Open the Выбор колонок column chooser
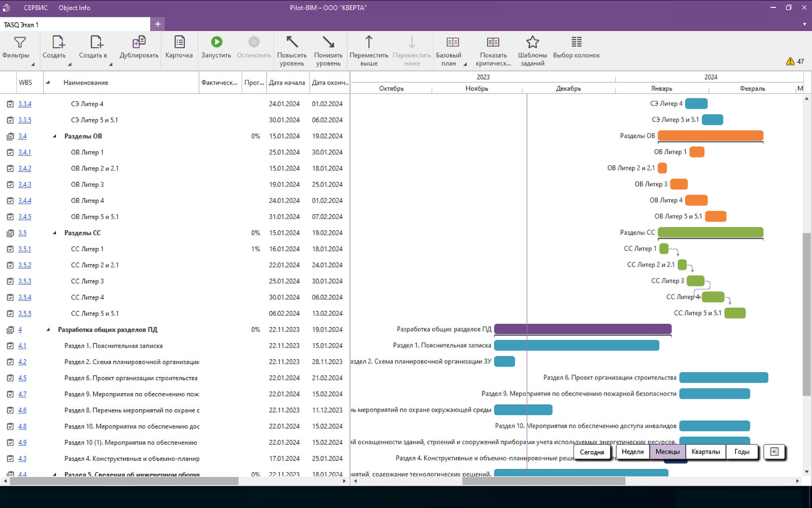Image resolution: width=812 pixels, height=508 pixels. tap(576, 43)
